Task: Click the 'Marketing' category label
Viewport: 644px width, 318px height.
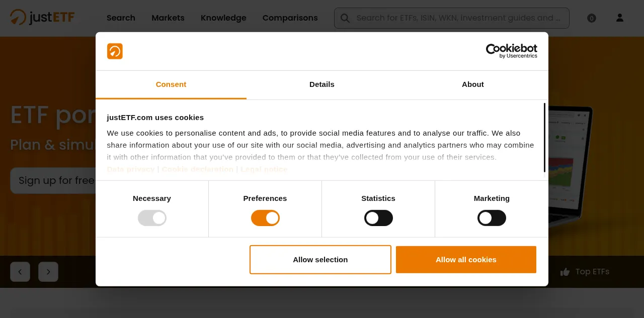Action: pyautogui.click(x=492, y=198)
